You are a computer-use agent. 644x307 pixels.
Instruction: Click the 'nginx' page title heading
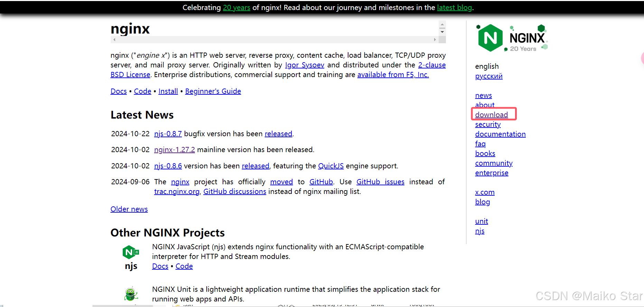[130, 29]
